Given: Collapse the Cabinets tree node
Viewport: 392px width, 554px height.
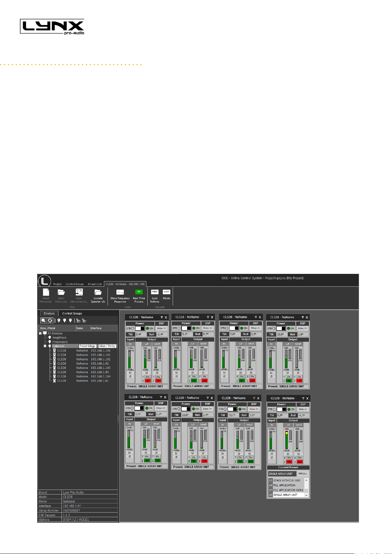Looking at the screenshot, I should 45,346.
